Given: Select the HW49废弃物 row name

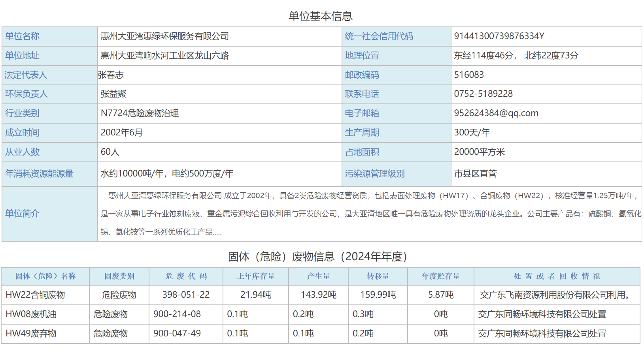Looking at the screenshot, I should pos(31,334).
